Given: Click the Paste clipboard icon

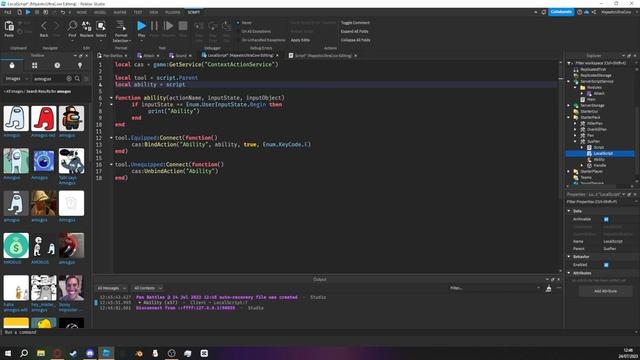Looking at the screenshot, I should point(9,27).
